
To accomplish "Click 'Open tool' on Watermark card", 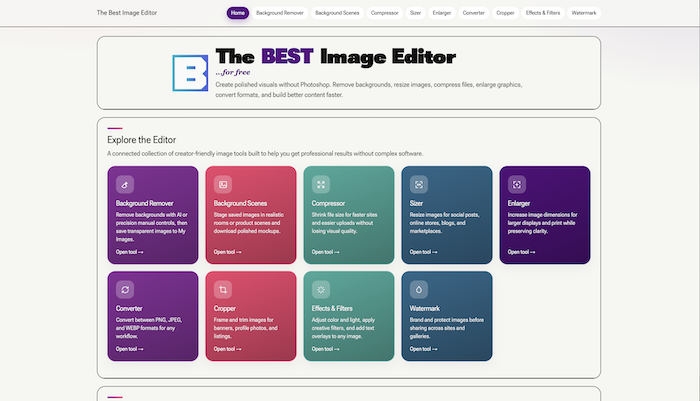I will pos(423,349).
